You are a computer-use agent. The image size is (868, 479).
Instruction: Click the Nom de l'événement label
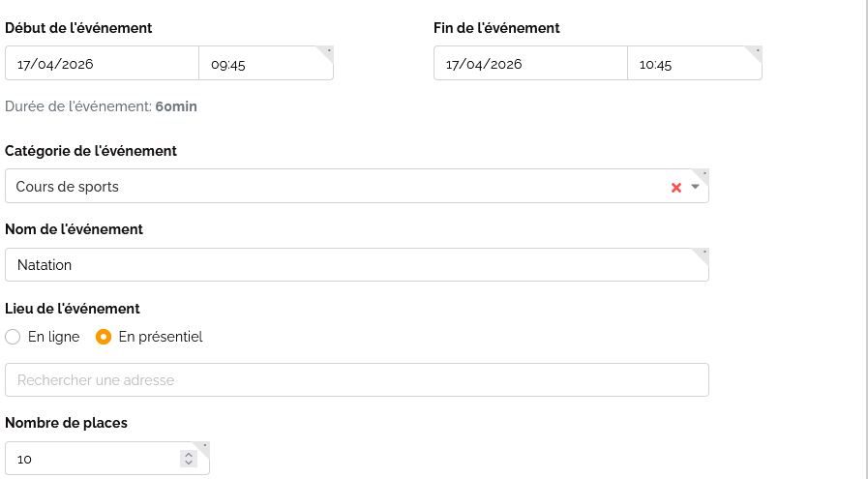pyautogui.click(x=74, y=229)
